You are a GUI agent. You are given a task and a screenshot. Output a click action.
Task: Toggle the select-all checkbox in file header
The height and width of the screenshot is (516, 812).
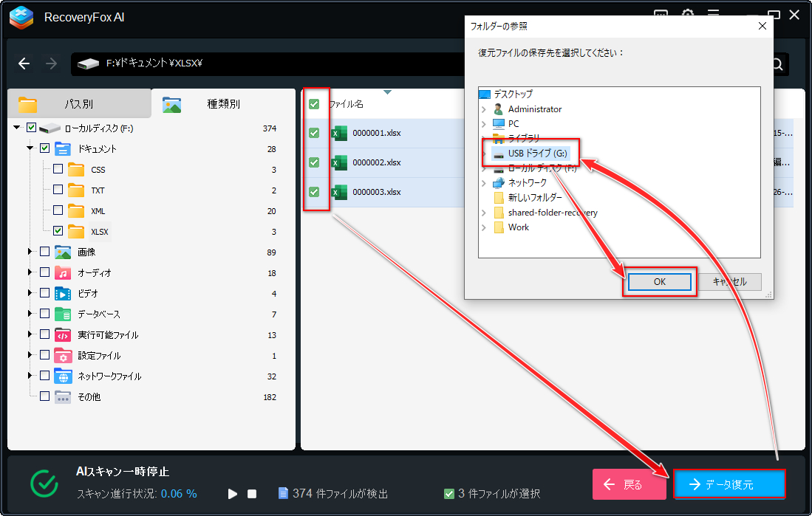point(314,104)
